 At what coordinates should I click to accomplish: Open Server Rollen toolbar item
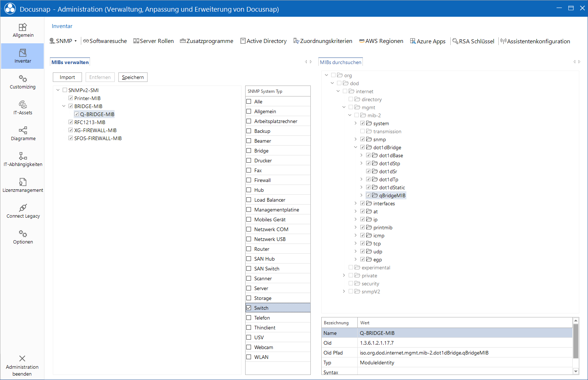[x=153, y=41]
